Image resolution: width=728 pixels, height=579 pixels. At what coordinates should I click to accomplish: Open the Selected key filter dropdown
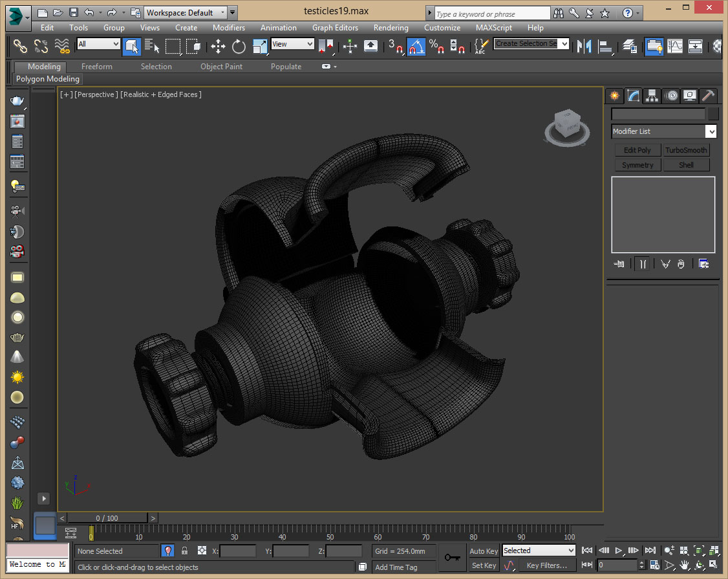tap(539, 551)
